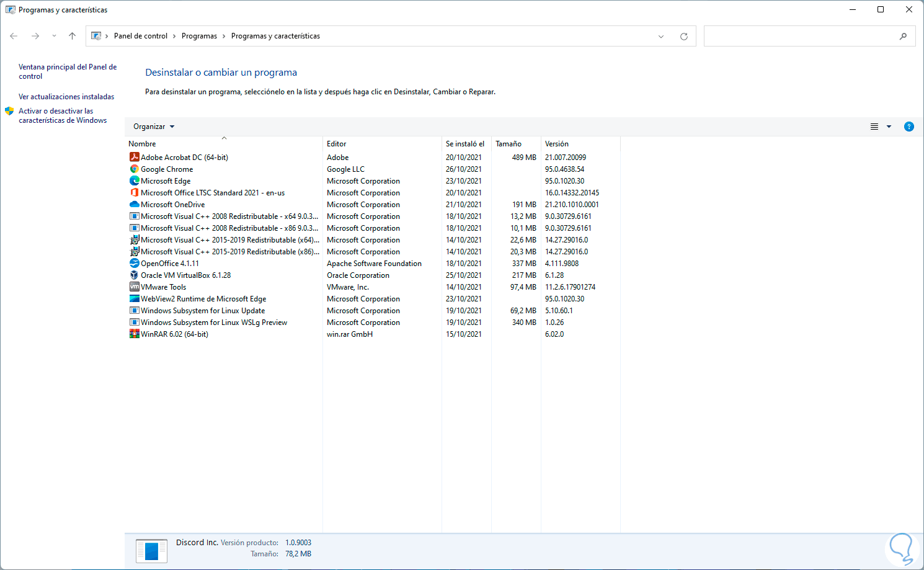Click the VMware Tools icon
The image size is (924, 570).
(134, 287)
